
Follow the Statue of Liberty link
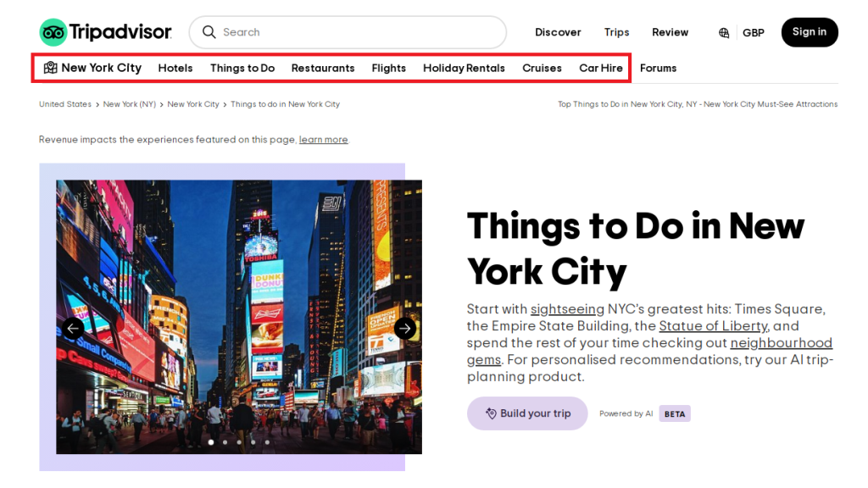click(x=713, y=326)
